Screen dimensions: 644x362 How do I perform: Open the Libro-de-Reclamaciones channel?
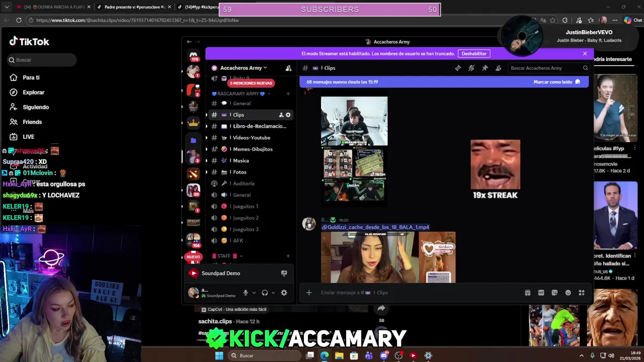251,126
